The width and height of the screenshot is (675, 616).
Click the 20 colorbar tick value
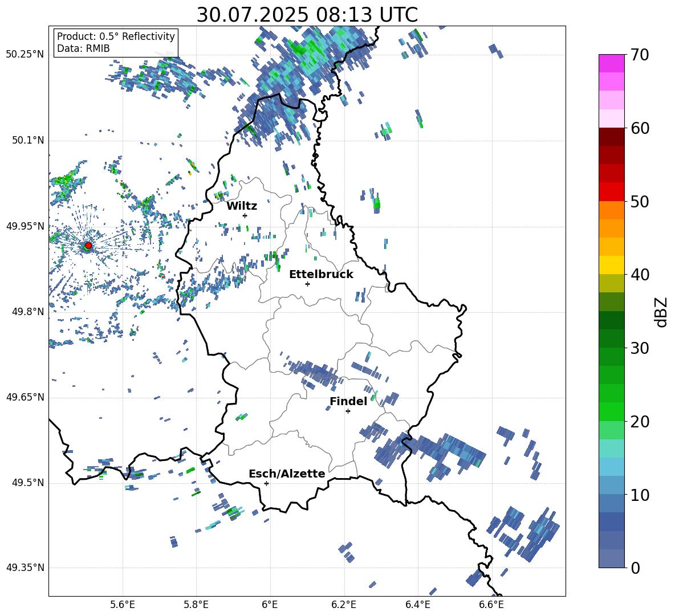point(640,422)
